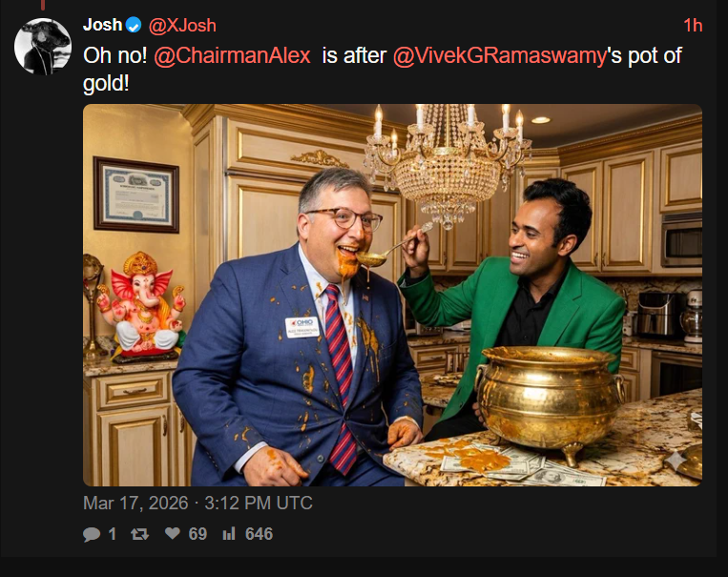The image size is (728, 577).
Task: Open the 1h timestamp link
Action: [x=693, y=26]
